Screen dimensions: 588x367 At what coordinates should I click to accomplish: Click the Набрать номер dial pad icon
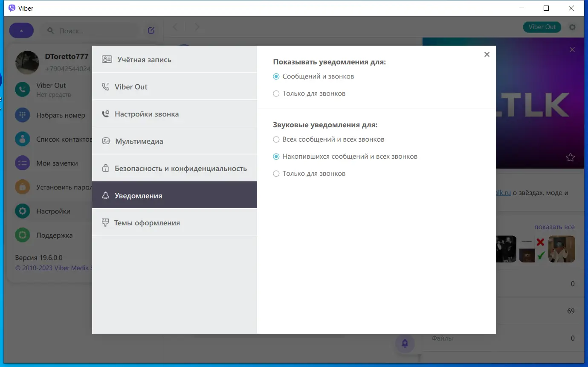click(x=22, y=115)
